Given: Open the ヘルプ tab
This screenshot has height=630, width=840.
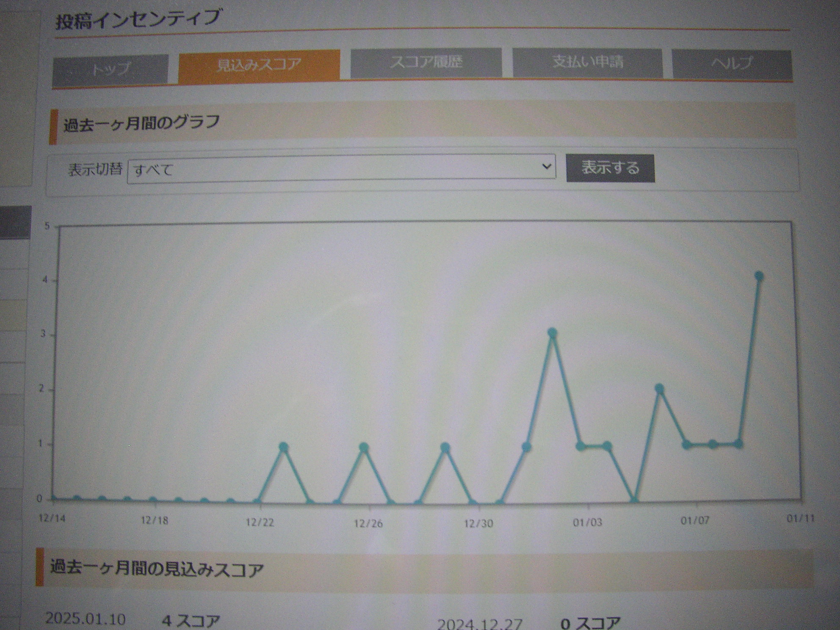Looking at the screenshot, I should click(x=732, y=64).
